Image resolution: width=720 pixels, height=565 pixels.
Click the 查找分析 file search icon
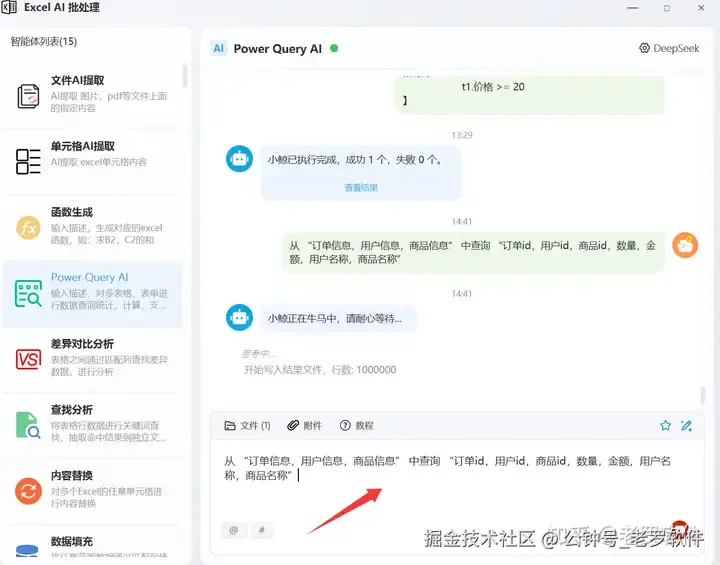point(28,425)
